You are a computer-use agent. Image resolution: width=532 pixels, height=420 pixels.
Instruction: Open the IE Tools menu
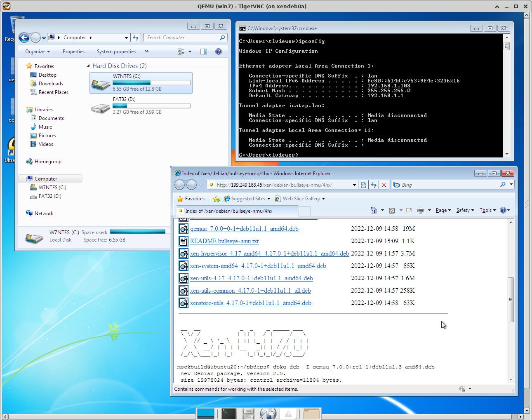(x=488, y=210)
